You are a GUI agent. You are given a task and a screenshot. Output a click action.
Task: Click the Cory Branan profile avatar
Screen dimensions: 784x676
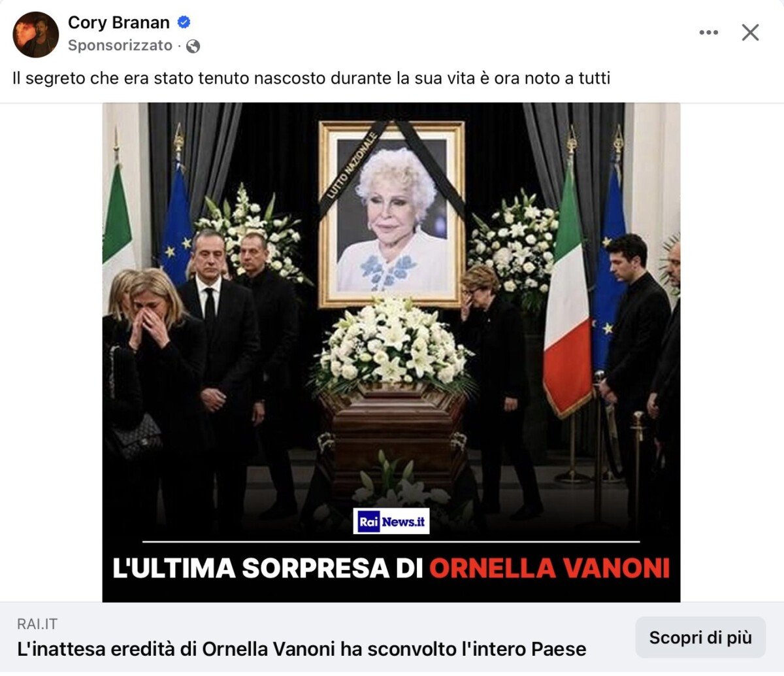[x=35, y=34]
